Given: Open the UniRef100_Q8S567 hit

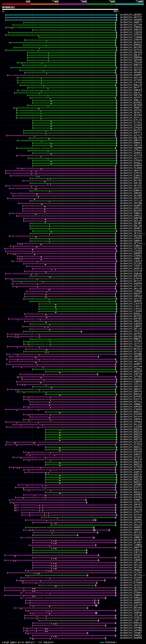Looking at the screenshot, I should pos(131,15).
